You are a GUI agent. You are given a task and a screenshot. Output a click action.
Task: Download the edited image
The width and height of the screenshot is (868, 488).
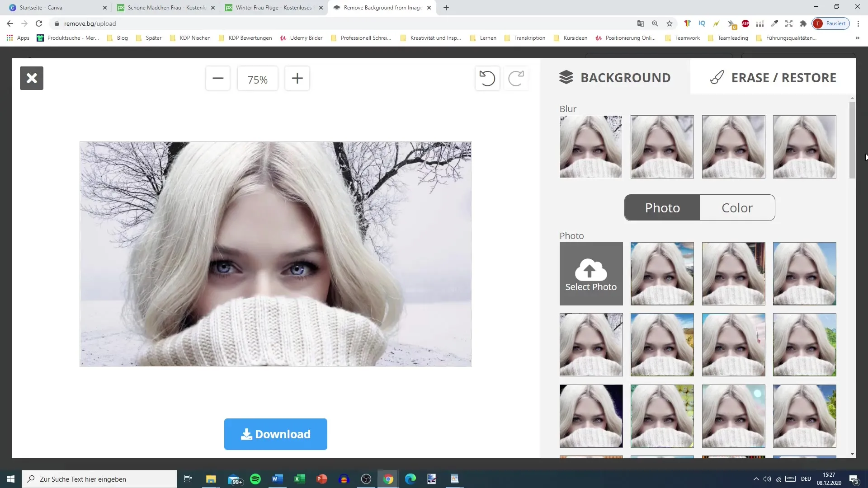(276, 434)
